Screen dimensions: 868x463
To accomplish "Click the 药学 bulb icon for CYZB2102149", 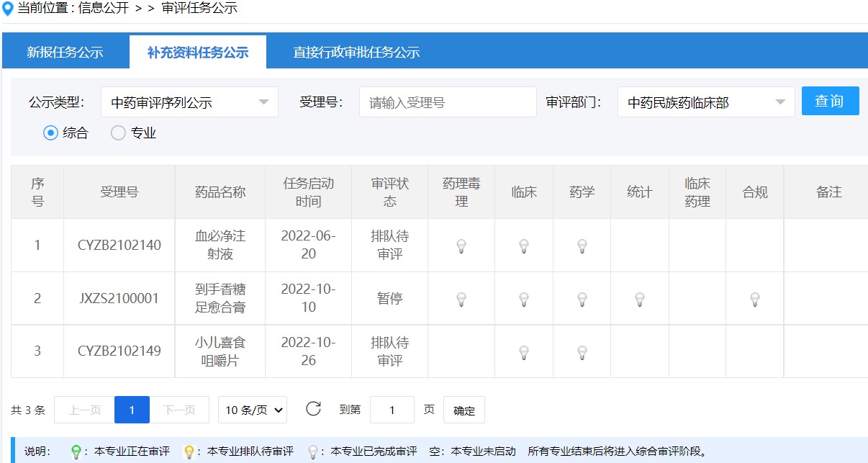I will pos(582,351).
